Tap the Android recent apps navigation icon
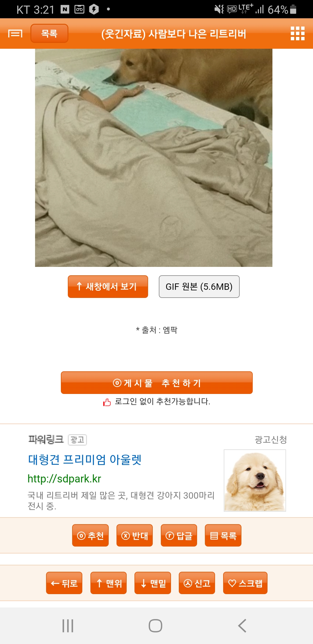Screen dimensions: 313x644 pyautogui.click(x=68, y=626)
